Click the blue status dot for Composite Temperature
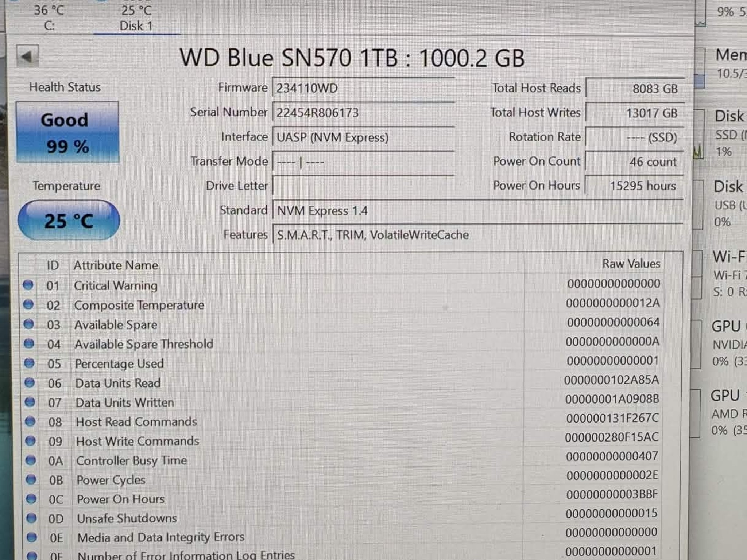This screenshot has width=747, height=560. tap(28, 304)
